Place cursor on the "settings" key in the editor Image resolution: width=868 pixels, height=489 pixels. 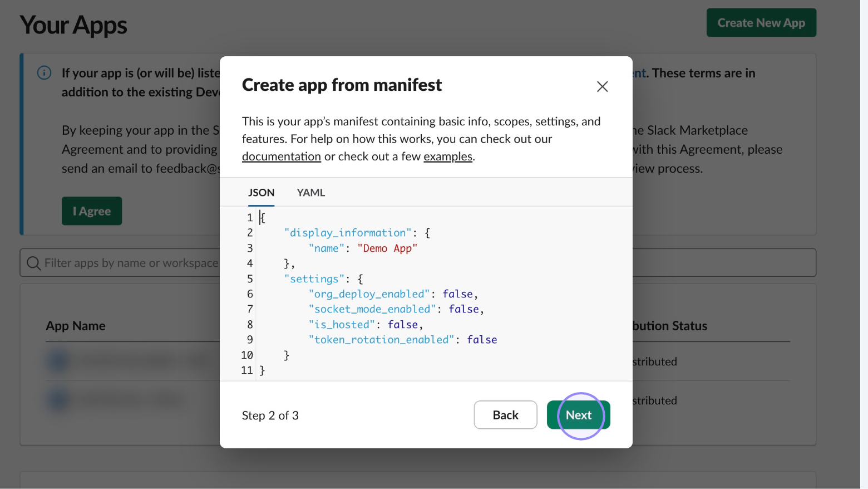314,279
